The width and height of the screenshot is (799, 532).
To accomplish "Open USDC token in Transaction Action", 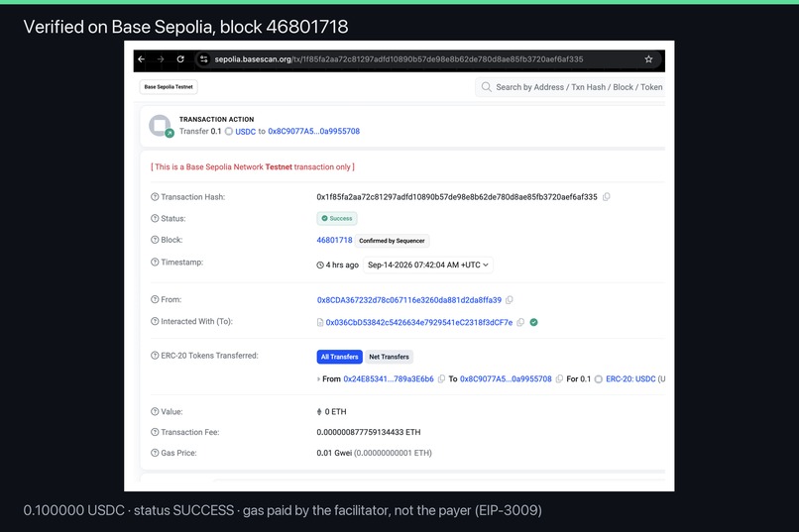I will 245,132.
